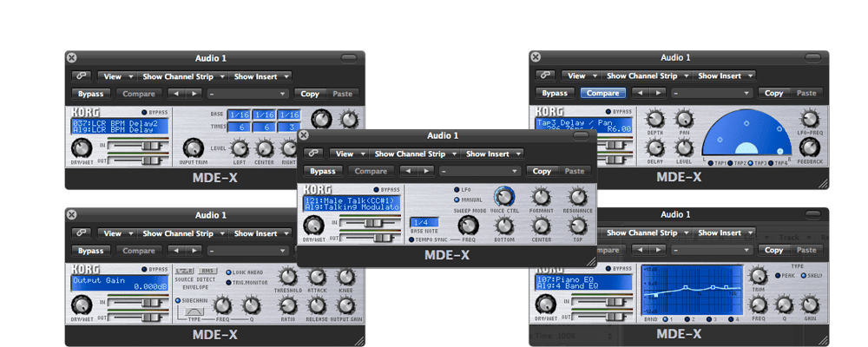Click the OUT level slider in Male Talk window
Screen dimensions: 868x347
[x=370, y=238]
